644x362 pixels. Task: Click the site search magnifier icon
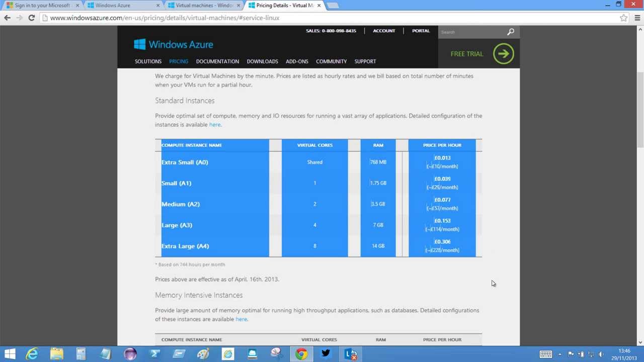click(511, 32)
